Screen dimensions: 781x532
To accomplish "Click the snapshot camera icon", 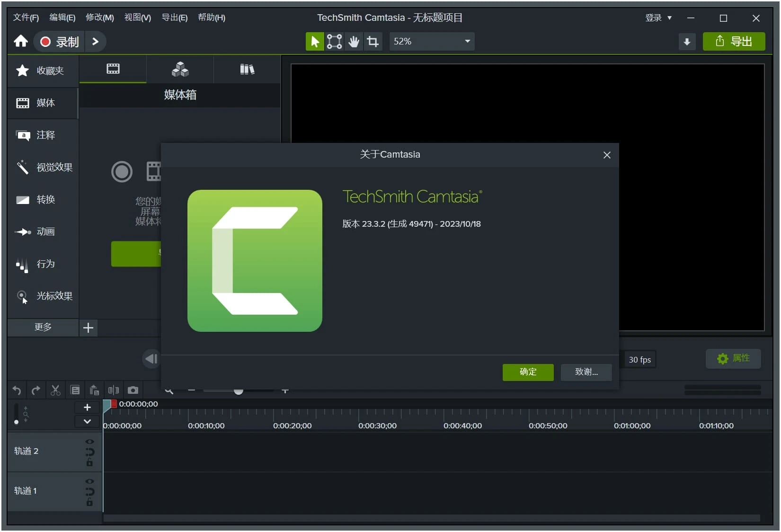I will click(133, 390).
